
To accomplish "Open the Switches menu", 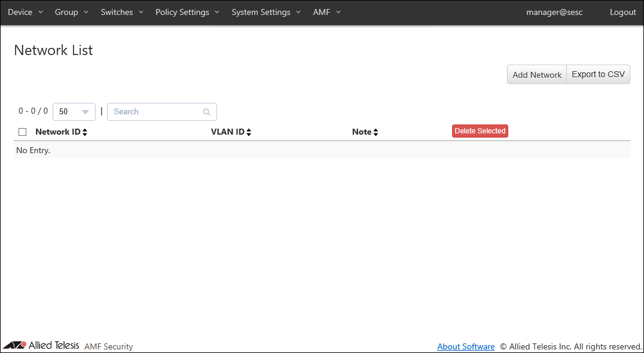I will point(122,13).
